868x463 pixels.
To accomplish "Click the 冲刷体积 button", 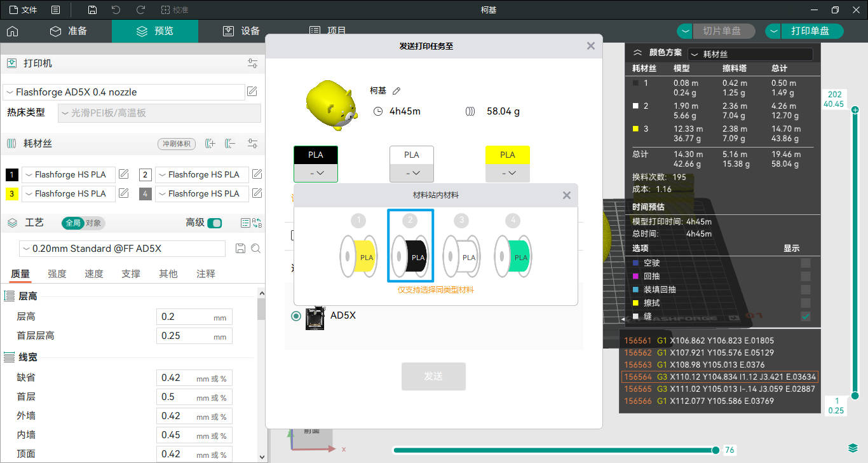I will pyautogui.click(x=177, y=144).
